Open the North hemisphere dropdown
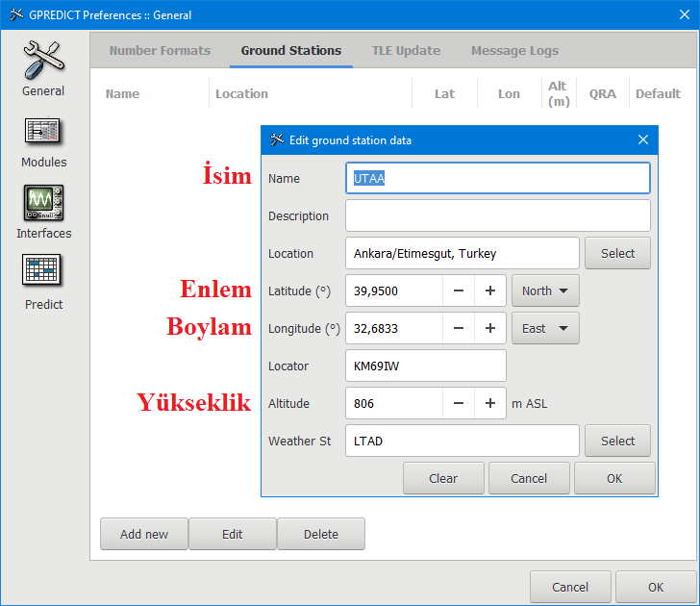The image size is (700, 606). pos(545,290)
